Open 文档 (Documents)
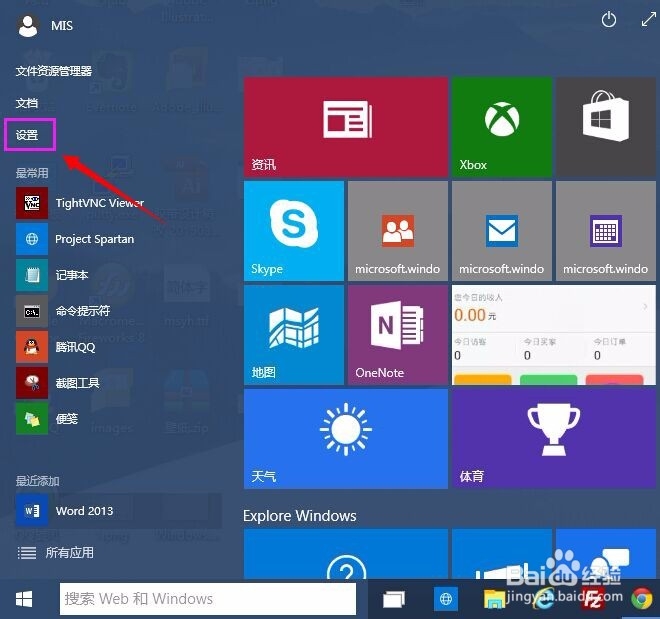Image resolution: width=660 pixels, height=619 pixels. coord(27,103)
